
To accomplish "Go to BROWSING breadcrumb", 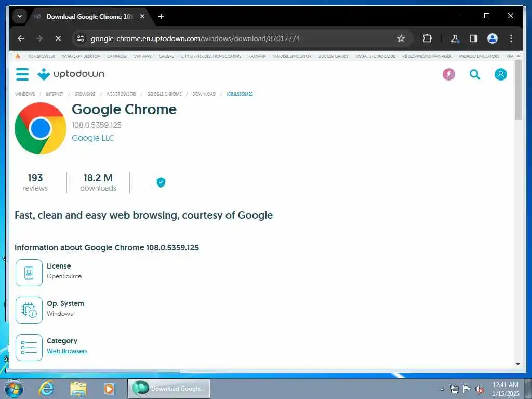I will [x=85, y=94].
